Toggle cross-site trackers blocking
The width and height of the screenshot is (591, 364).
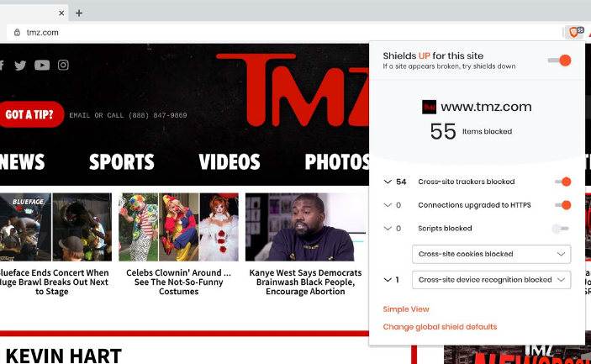pyautogui.click(x=562, y=182)
